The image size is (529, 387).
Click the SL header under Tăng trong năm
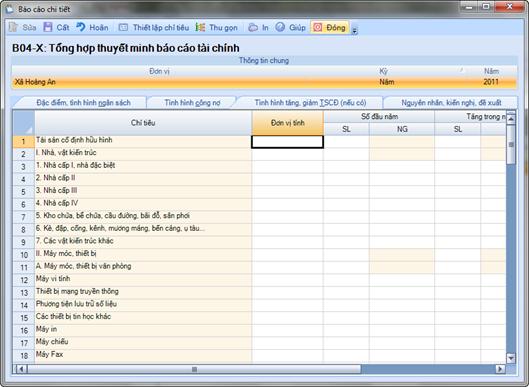tap(457, 129)
